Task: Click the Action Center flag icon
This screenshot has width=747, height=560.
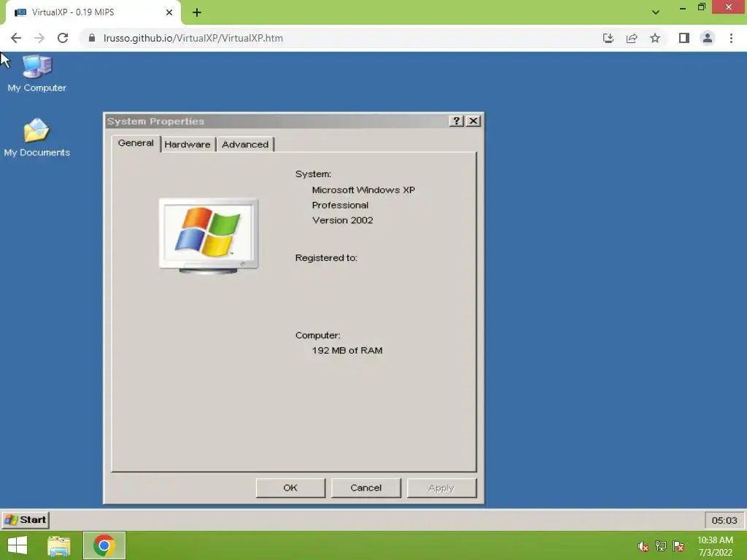Action: pos(678,546)
